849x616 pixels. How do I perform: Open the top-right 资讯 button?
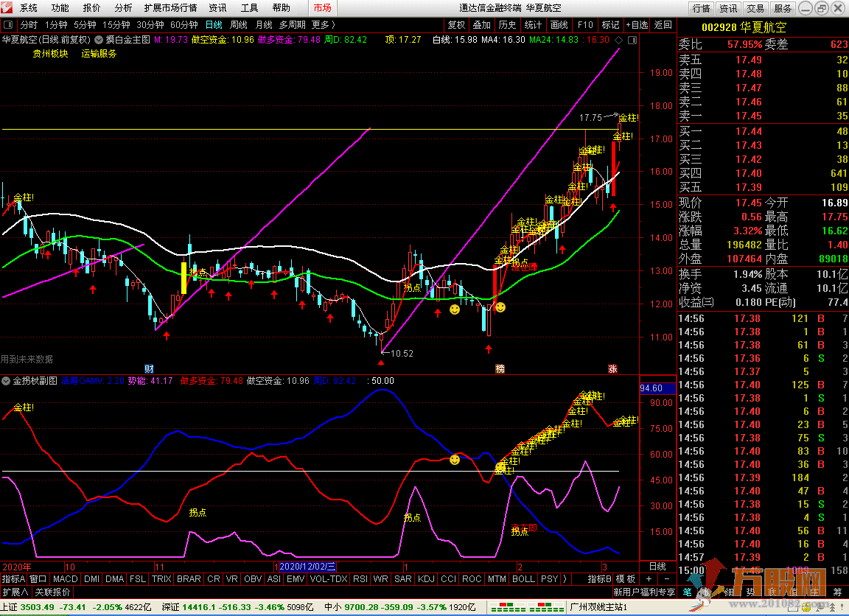(728, 8)
